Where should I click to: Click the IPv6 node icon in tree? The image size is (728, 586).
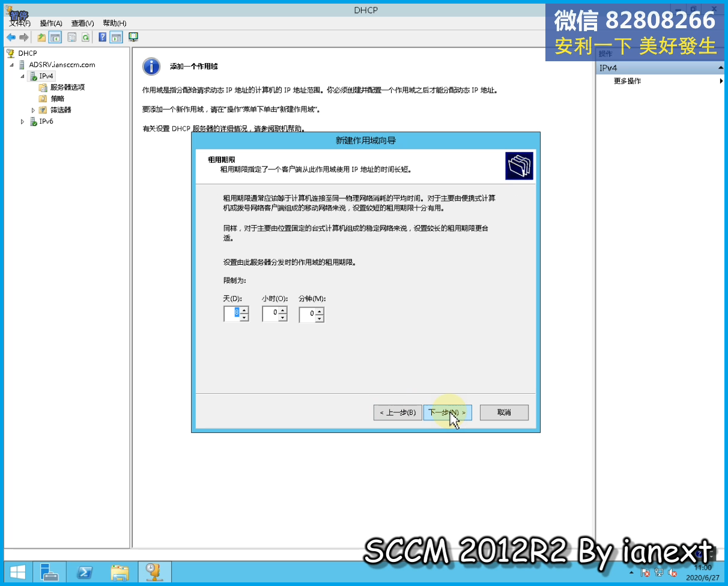(x=33, y=121)
